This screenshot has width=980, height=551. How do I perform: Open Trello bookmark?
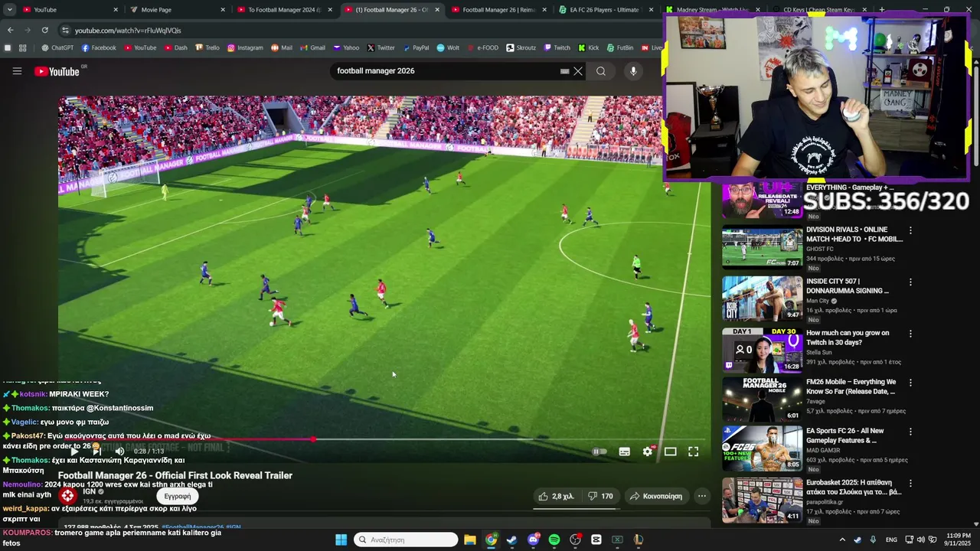pyautogui.click(x=207, y=47)
